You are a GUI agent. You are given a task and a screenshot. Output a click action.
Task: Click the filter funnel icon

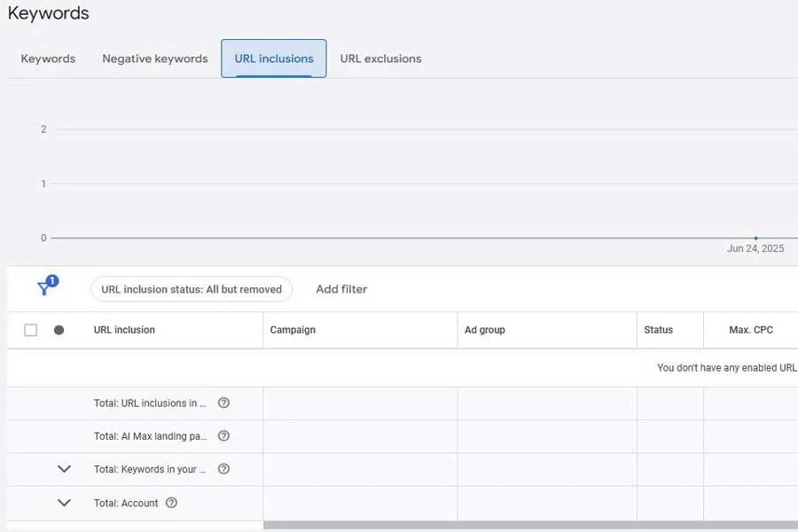point(44,288)
